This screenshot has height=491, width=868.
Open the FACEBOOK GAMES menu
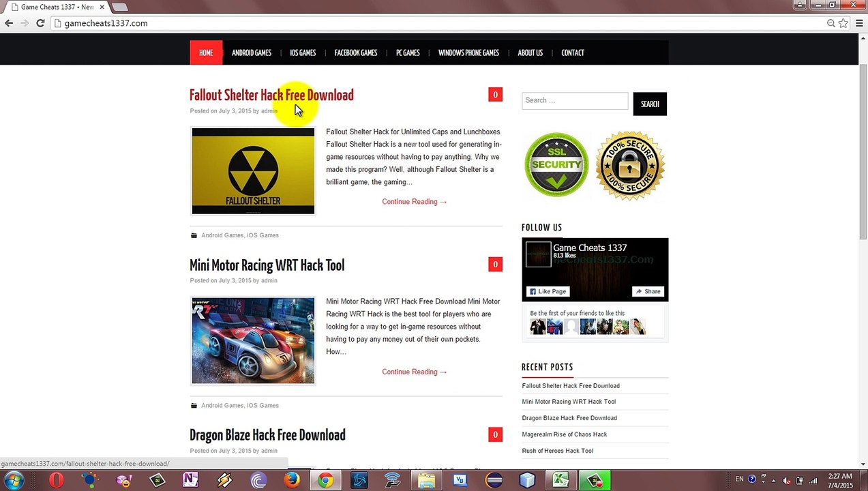(356, 53)
